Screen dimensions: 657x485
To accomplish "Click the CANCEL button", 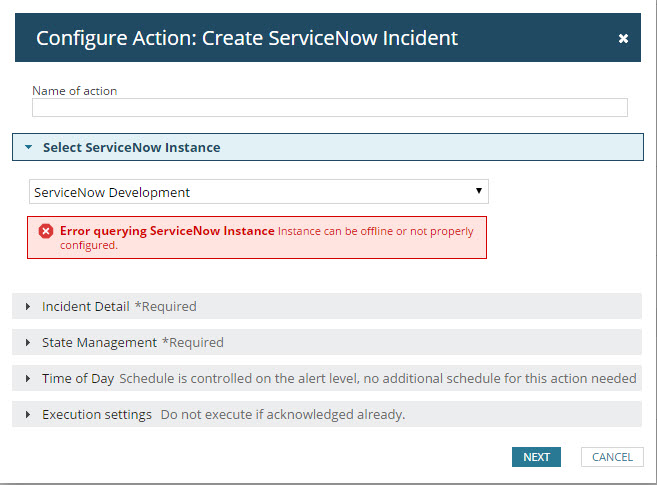I will [x=612, y=457].
